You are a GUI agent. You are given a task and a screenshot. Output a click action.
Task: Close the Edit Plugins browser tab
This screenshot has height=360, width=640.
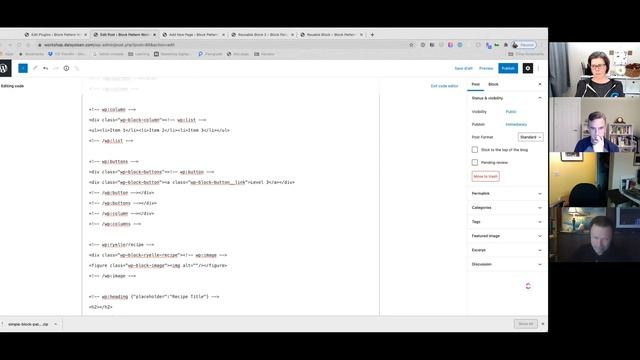85,35
